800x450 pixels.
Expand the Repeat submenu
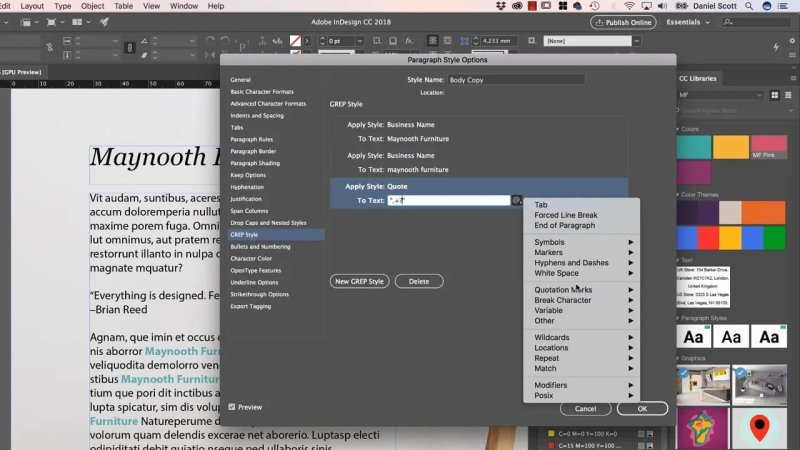click(x=582, y=358)
